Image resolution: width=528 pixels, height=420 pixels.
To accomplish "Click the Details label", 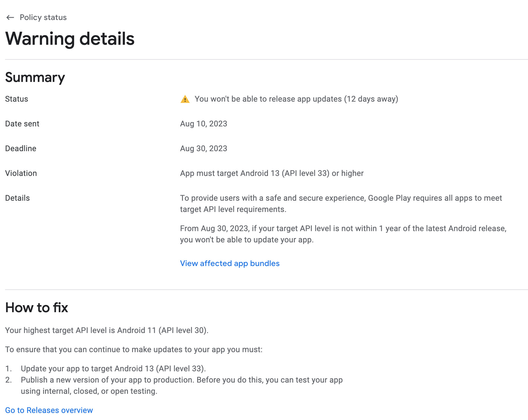I will coord(17,198).
